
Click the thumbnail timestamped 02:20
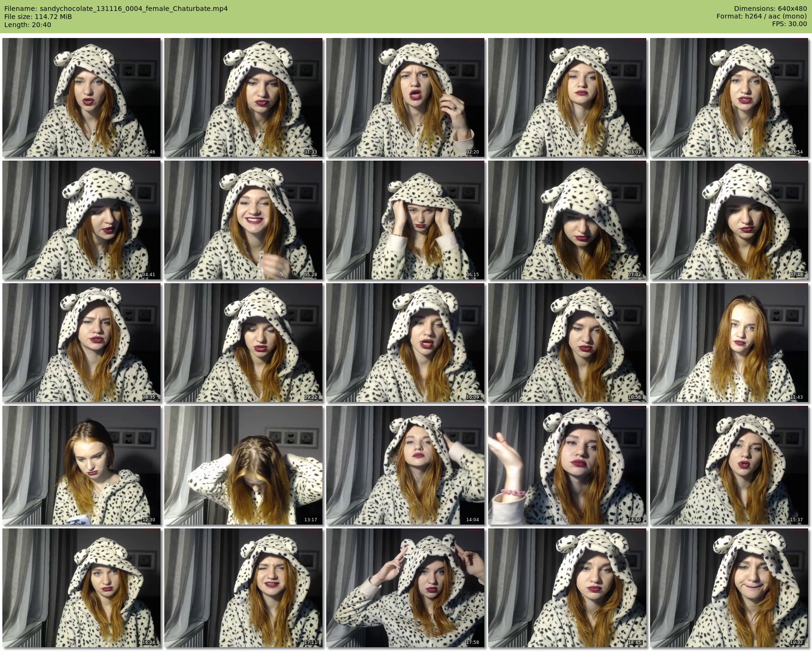click(x=406, y=97)
